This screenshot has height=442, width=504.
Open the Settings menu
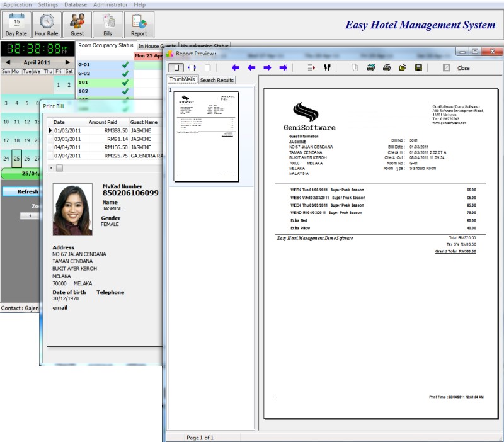[x=48, y=4]
